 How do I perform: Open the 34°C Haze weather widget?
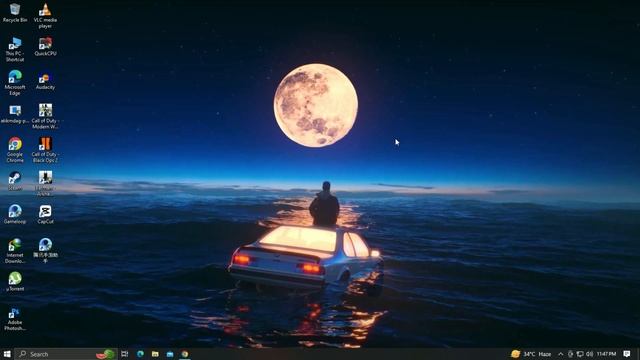point(531,354)
